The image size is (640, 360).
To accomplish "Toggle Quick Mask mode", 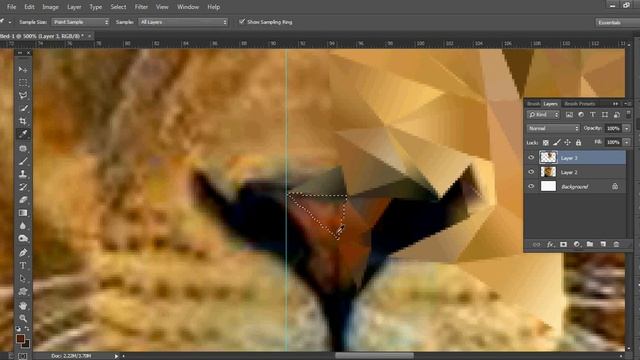I will click(x=23, y=356).
